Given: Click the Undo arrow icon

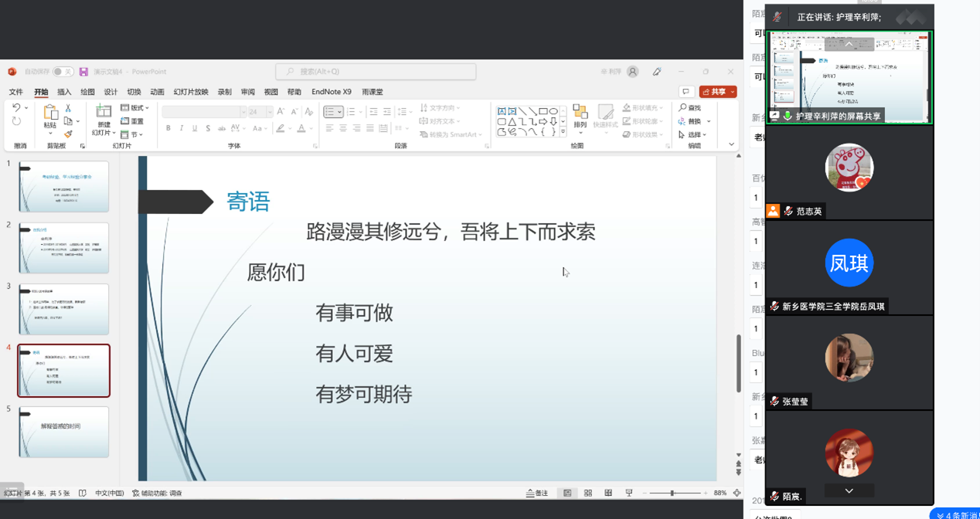Looking at the screenshot, I should [x=16, y=108].
